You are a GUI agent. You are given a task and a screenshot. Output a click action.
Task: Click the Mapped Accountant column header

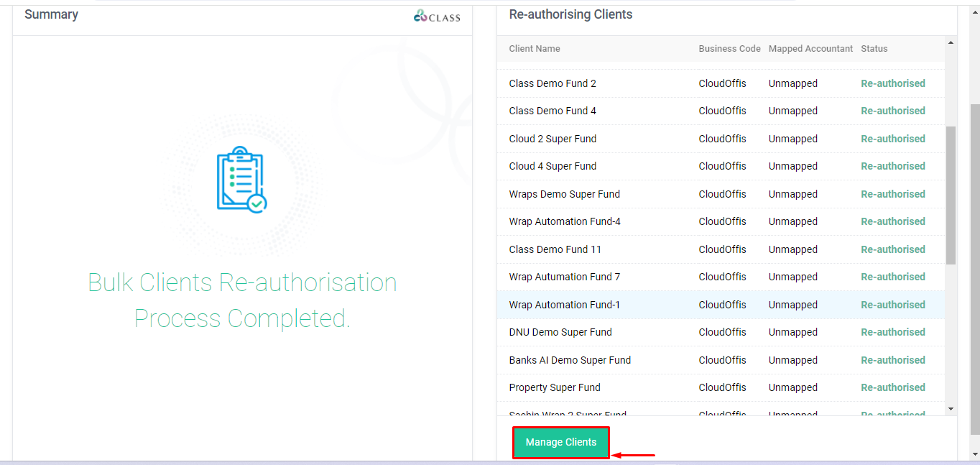point(810,49)
